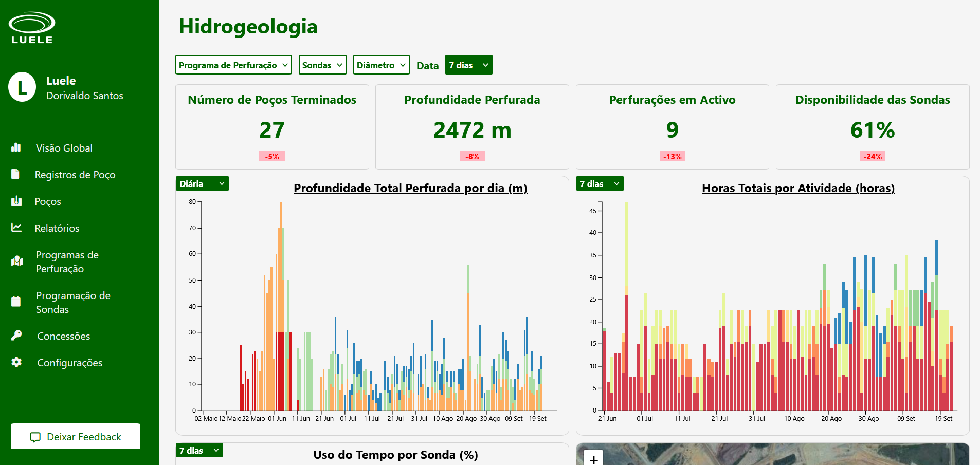Click the Programação de Sondas calendar icon
Screen dimensions: 980x465
[x=16, y=302]
